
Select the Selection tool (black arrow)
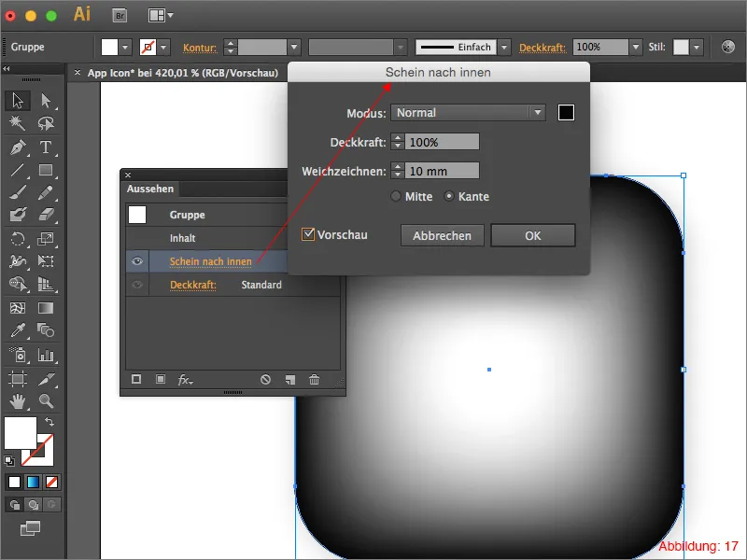[x=18, y=101]
